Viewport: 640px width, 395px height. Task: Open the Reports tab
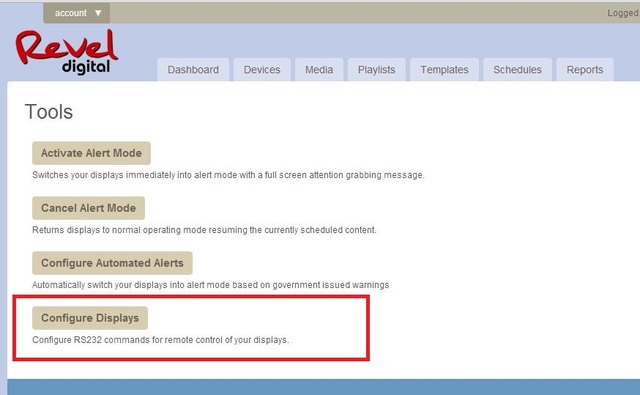click(585, 70)
